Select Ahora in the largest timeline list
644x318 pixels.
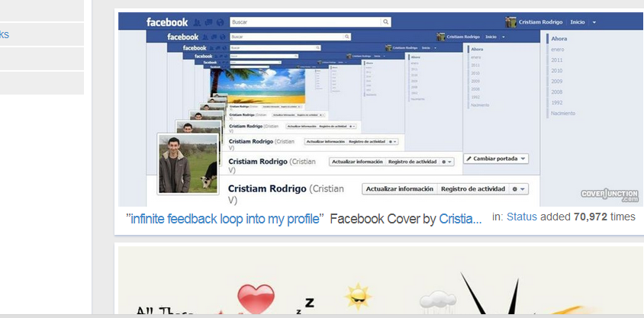[x=559, y=39]
